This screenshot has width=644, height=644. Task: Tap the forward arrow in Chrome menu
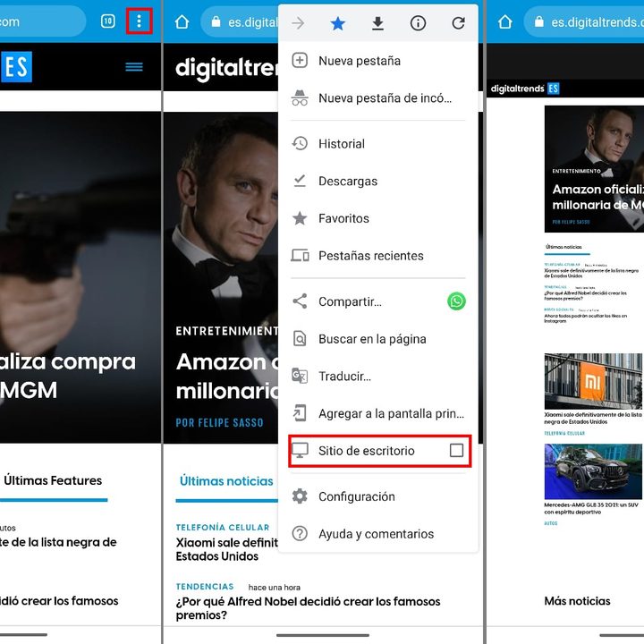point(298,23)
